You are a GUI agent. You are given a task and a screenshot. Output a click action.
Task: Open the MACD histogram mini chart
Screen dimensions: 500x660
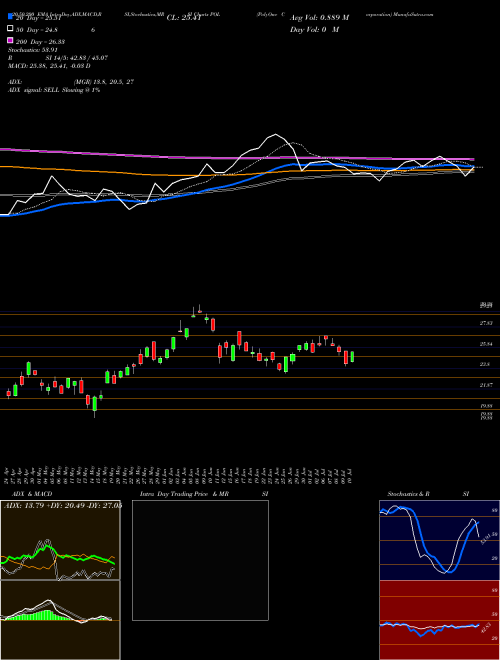(60, 620)
